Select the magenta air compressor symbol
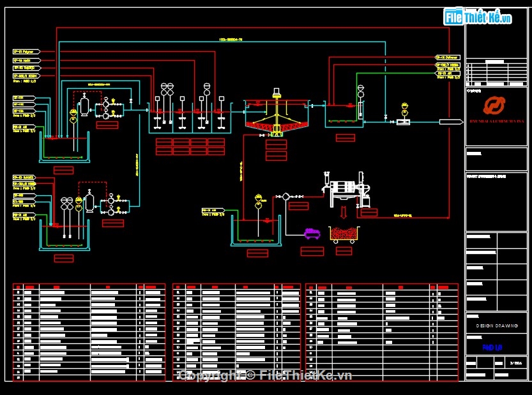 pyautogui.click(x=312, y=234)
